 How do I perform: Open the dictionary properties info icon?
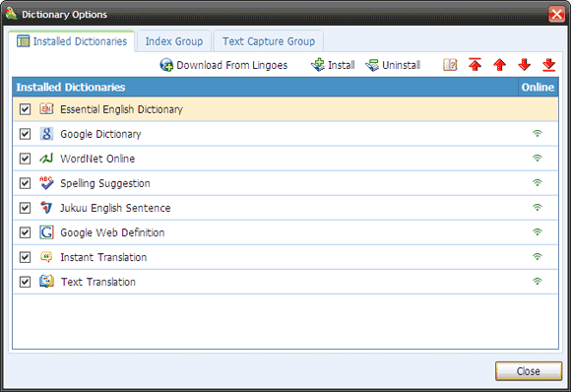coord(450,65)
